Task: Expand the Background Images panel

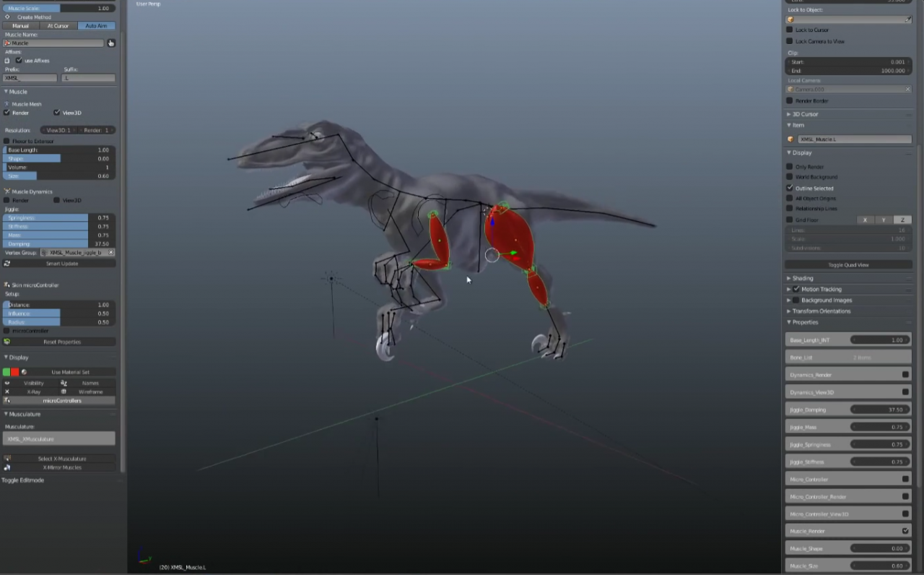Action: click(788, 301)
